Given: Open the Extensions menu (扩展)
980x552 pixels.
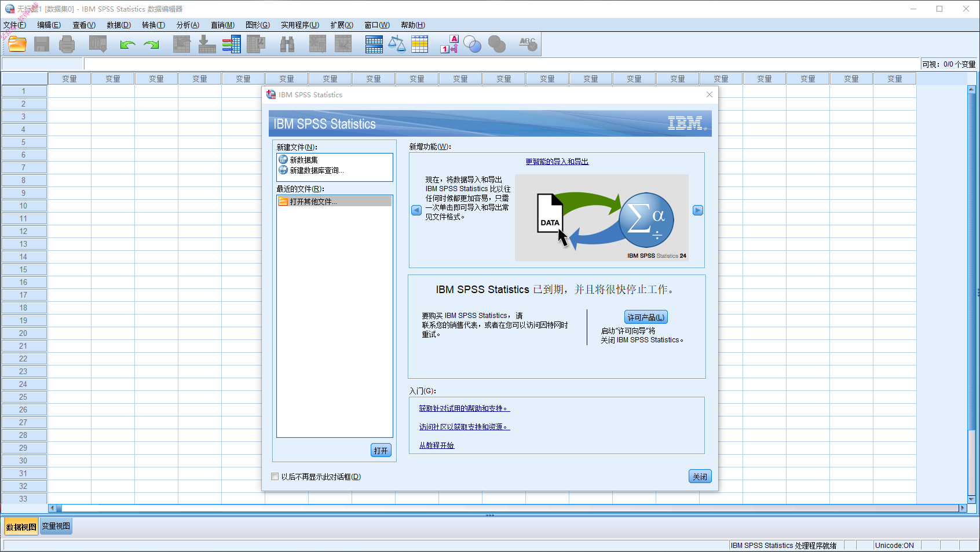Looking at the screenshot, I should [x=342, y=25].
